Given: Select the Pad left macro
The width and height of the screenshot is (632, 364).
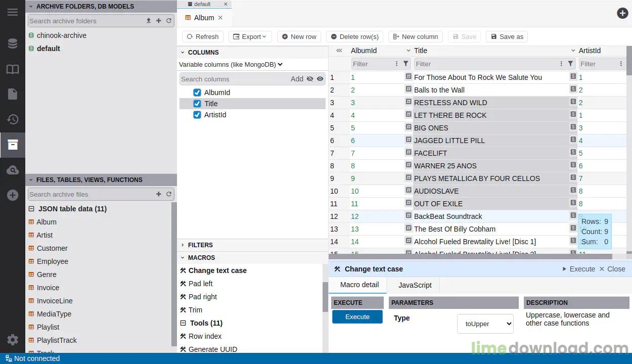Looking at the screenshot, I should pos(200,284).
